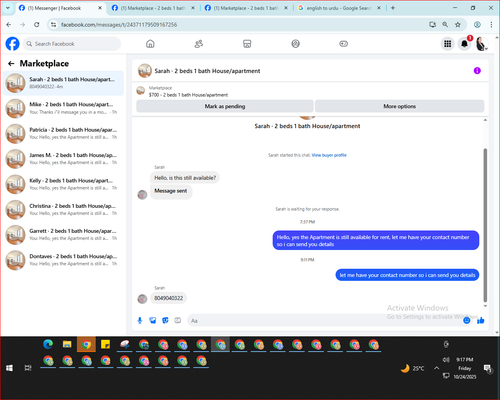Open Kelly conversation in the list
This screenshot has width=500, height=400.
coord(63,184)
